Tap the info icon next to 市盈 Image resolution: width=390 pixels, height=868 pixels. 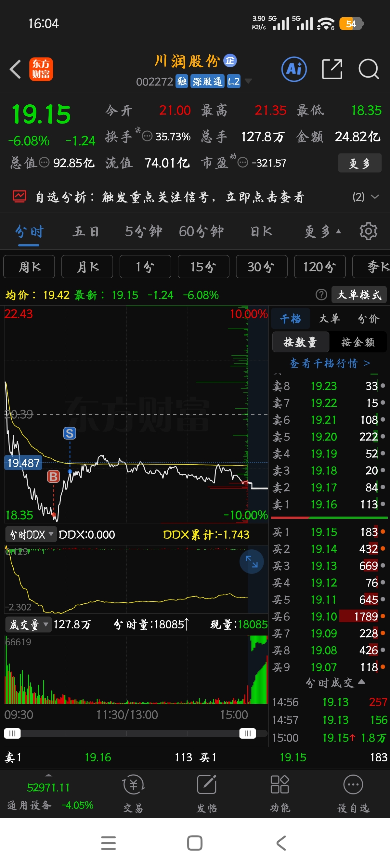pyautogui.click(x=242, y=163)
